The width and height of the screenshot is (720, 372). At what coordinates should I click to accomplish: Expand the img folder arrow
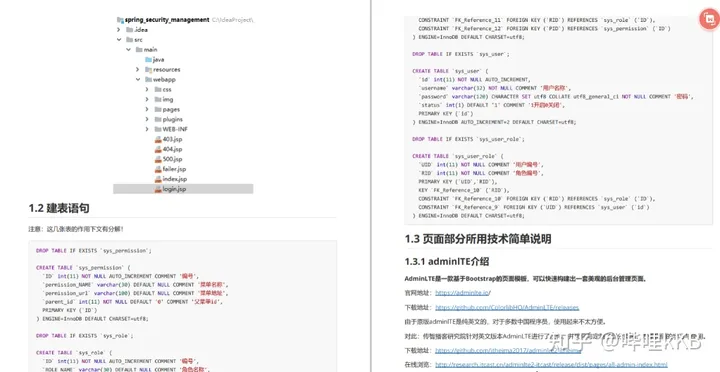(147, 100)
